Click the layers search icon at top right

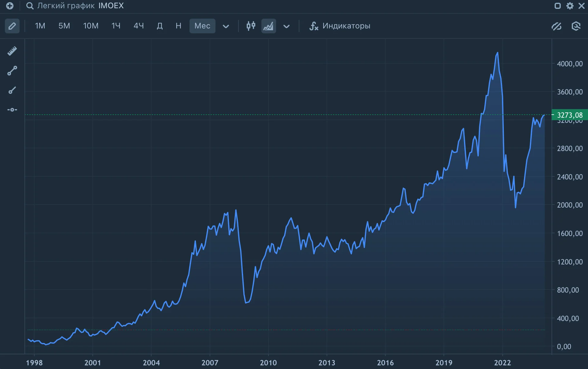tap(576, 26)
